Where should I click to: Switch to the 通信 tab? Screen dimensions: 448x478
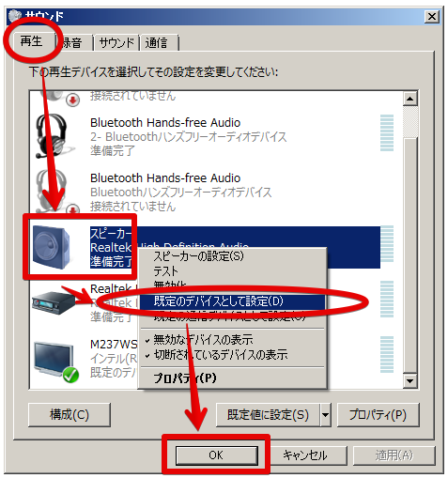[x=159, y=42]
